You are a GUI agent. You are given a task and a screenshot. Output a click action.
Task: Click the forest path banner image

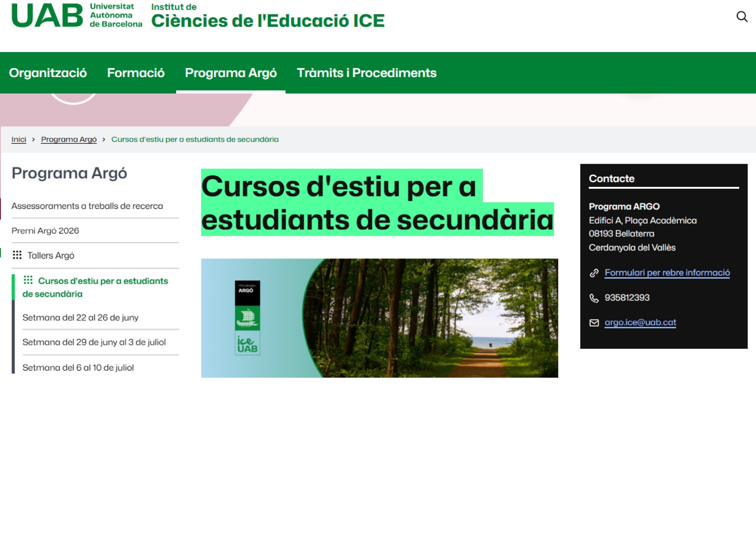click(x=431, y=318)
